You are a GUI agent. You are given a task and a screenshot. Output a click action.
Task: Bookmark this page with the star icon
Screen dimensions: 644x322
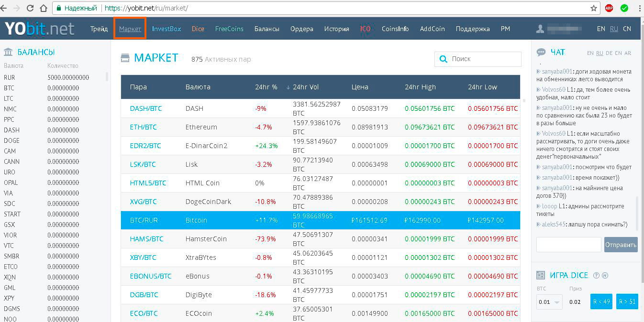click(x=594, y=8)
